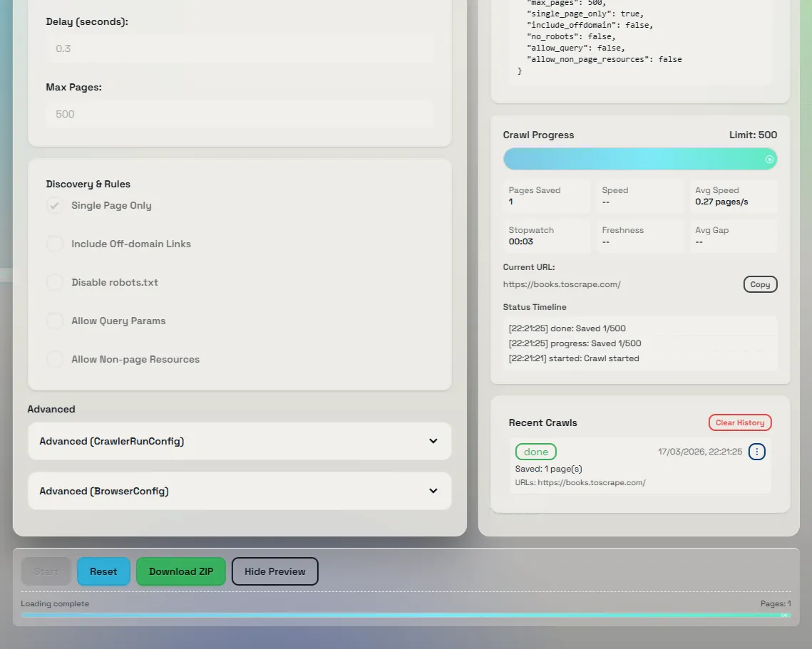Click the bottom loading progress bar
The image size is (812, 649).
406,615
